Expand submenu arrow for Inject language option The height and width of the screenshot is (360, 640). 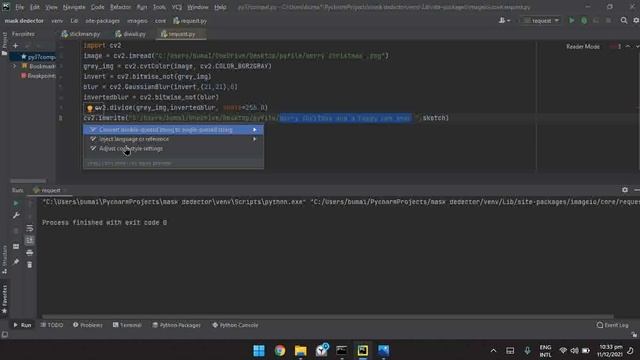tap(255, 139)
